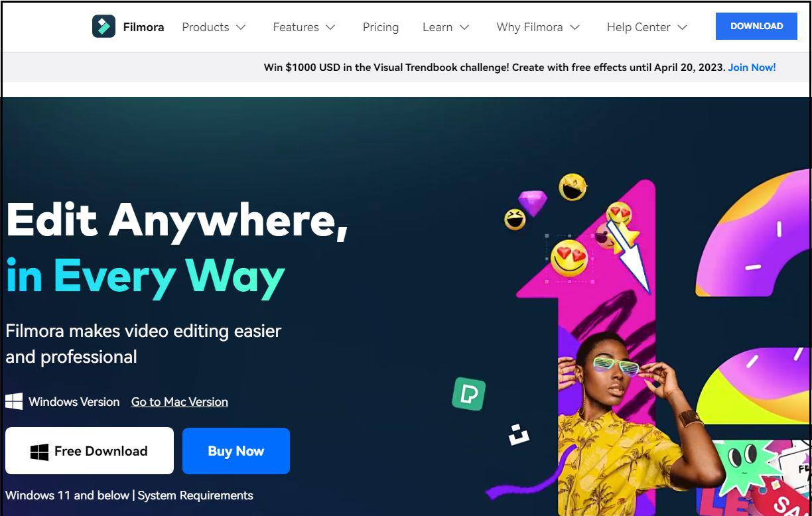Open the Help Center menu
This screenshot has width=812, height=516.
pyautogui.click(x=647, y=27)
